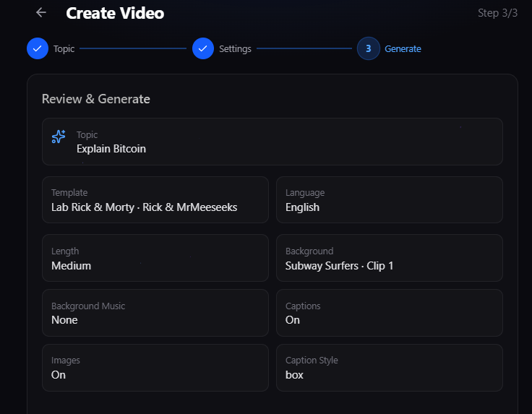Click the Review & Generate heading

96,99
